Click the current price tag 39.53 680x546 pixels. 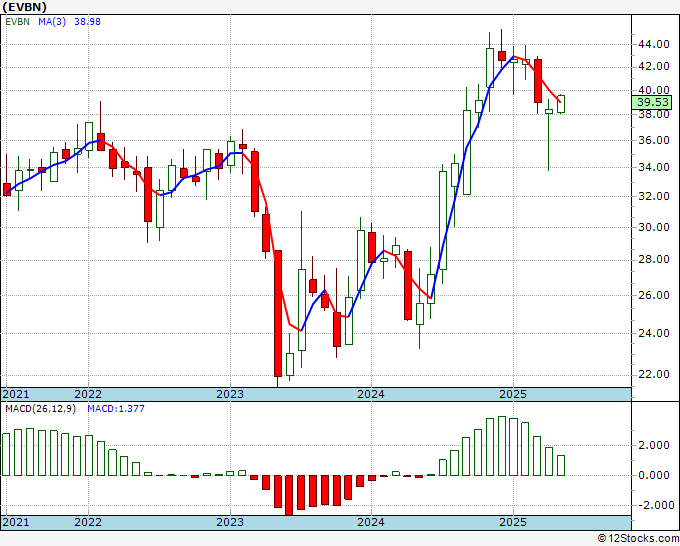point(653,102)
